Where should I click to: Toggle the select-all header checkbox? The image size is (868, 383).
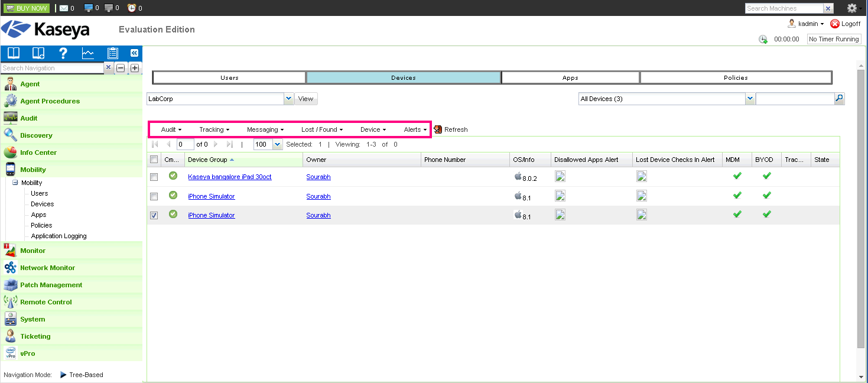(x=154, y=160)
